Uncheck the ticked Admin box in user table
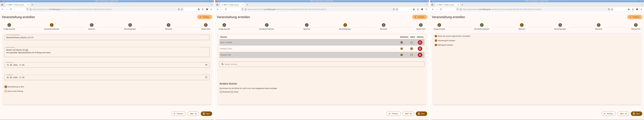Screen dimensions: 644x120 411,49
